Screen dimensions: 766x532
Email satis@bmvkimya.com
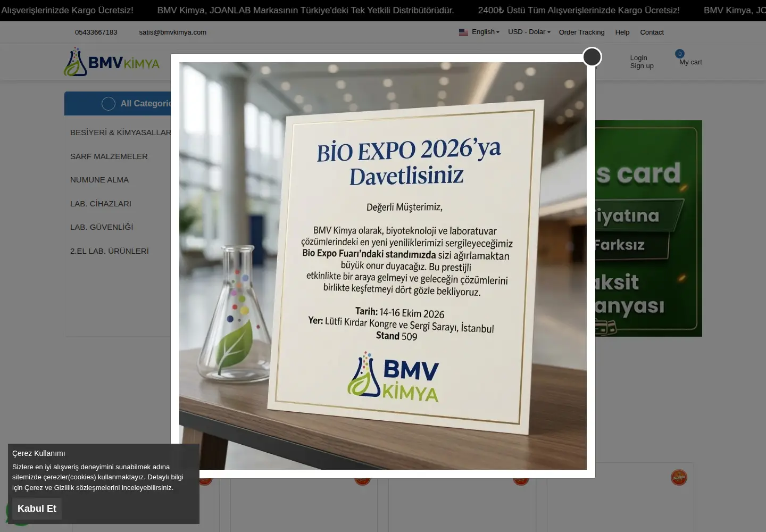172,32
